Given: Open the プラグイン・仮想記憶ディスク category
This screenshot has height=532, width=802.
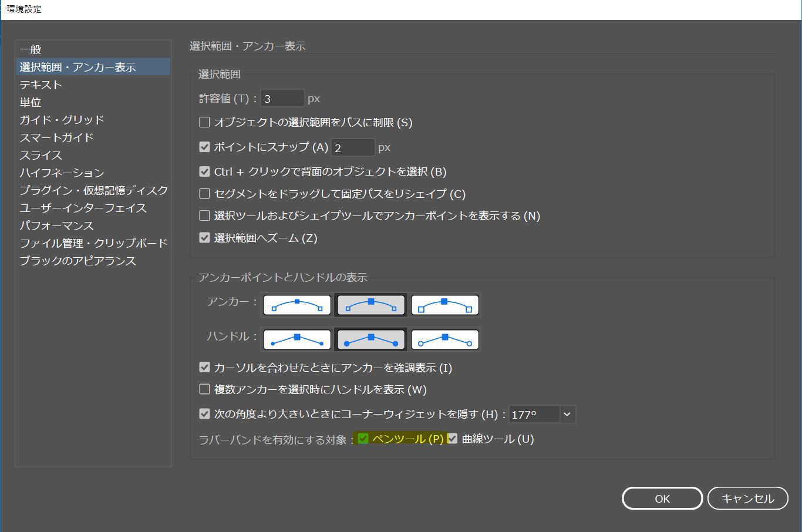Looking at the screenshot, I should (x=93, y=190).
